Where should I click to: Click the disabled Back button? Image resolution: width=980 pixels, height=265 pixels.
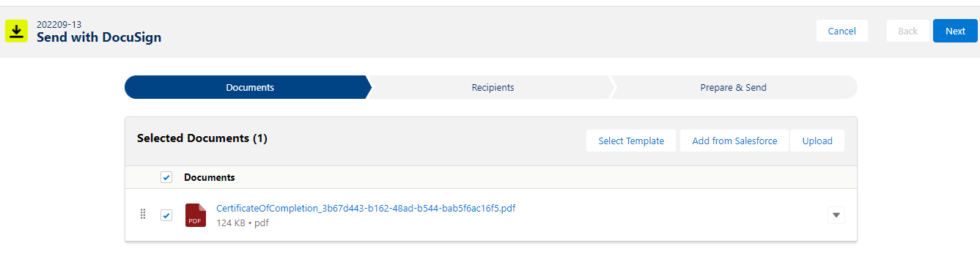908,31
